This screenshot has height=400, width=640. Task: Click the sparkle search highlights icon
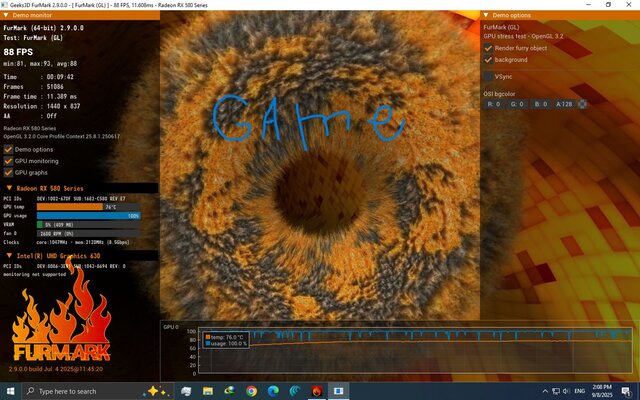tap(157, 391)
